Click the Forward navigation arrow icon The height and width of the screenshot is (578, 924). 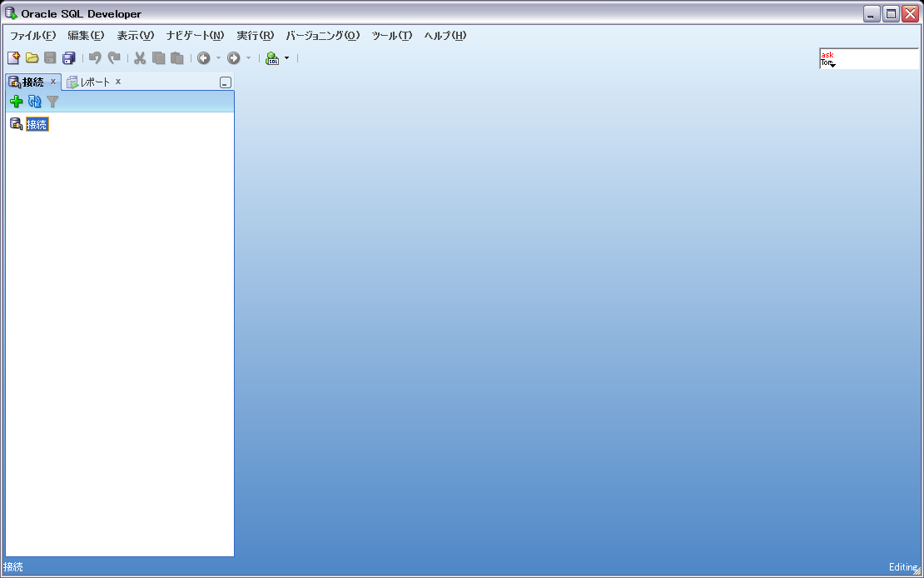(234, 57)
